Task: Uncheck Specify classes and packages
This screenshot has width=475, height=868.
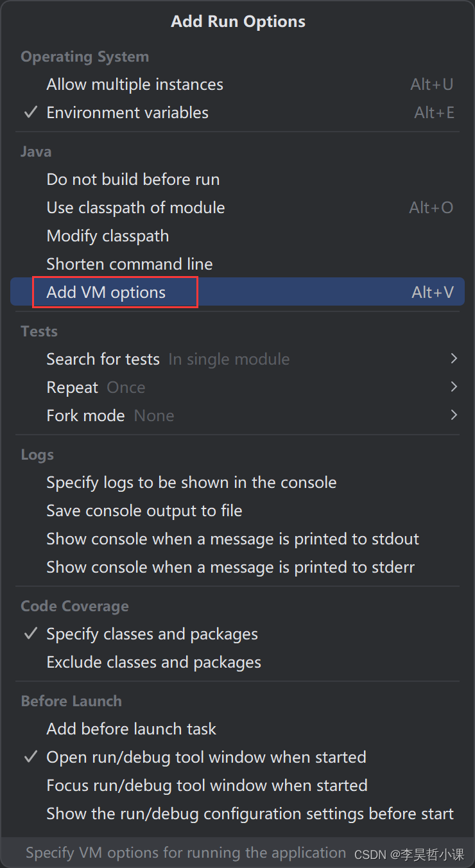Action: pos(30,634)
